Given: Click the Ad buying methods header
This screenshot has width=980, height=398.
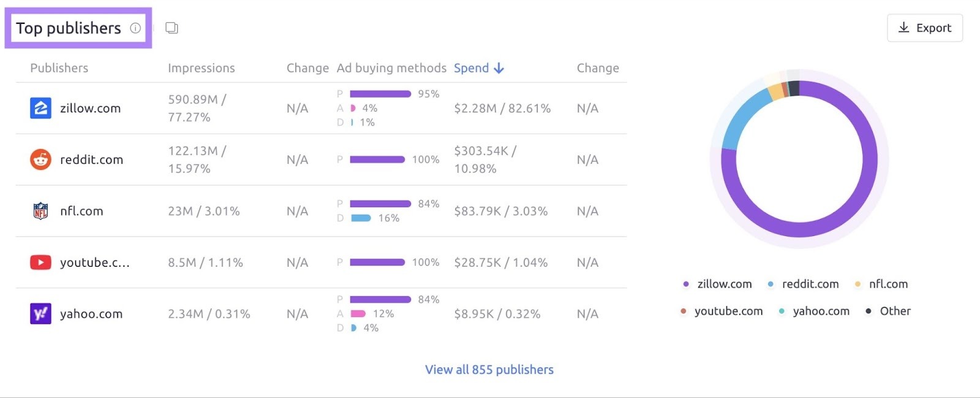Looking at the screenshot, I should point(391,68).
